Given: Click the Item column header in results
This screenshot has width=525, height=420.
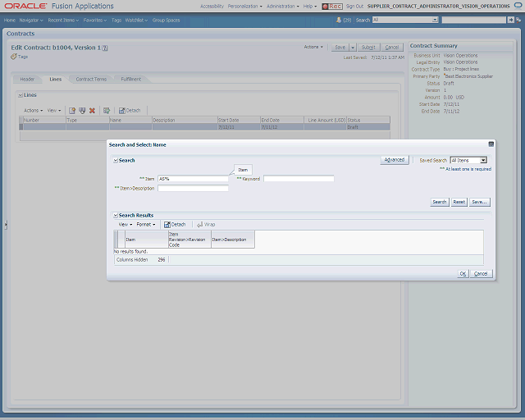Looking at the screenshot, I should 147,240.
